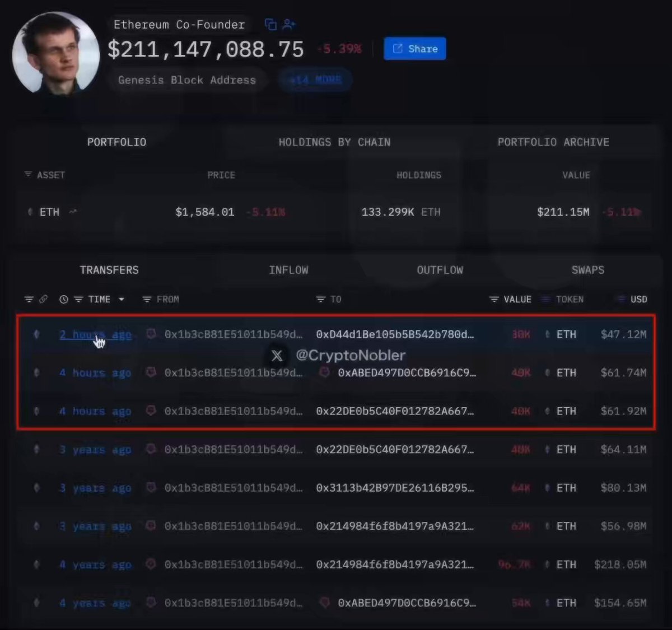This screenshot has height=630, width=672.
Task: Click the ETH token icon in the $154.65M row
Action: tap(548, 603)
